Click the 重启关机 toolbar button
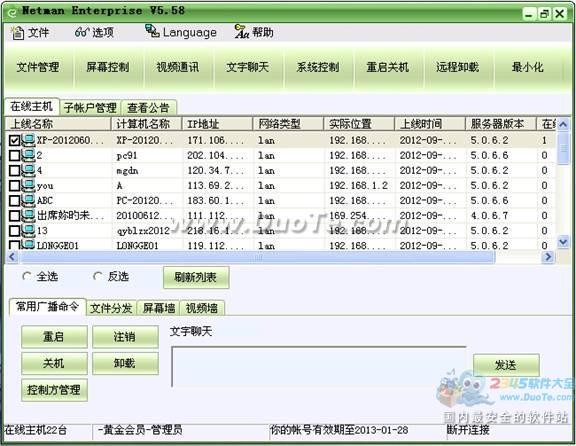Screen dimensions: 576x446 click(388, 67)
